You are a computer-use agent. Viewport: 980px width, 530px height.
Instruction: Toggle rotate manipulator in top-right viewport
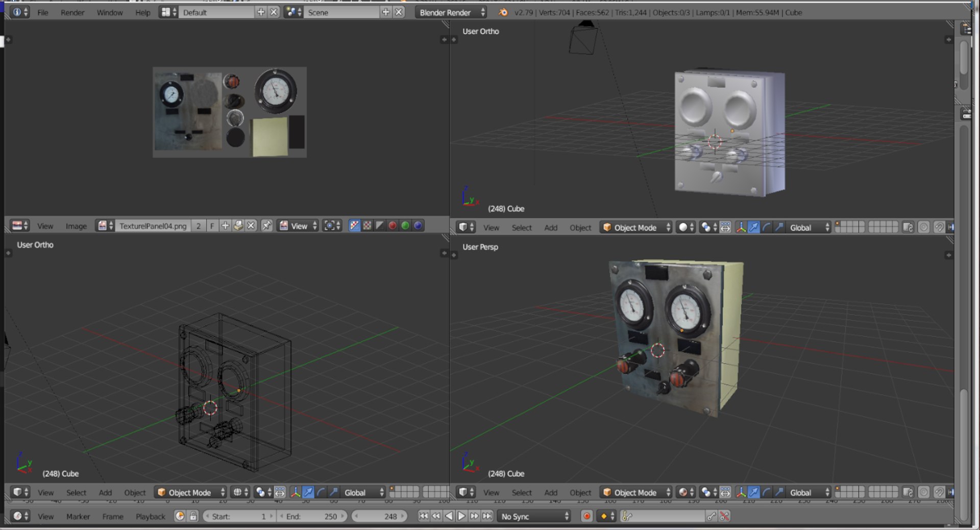click(x=767, y=227)
